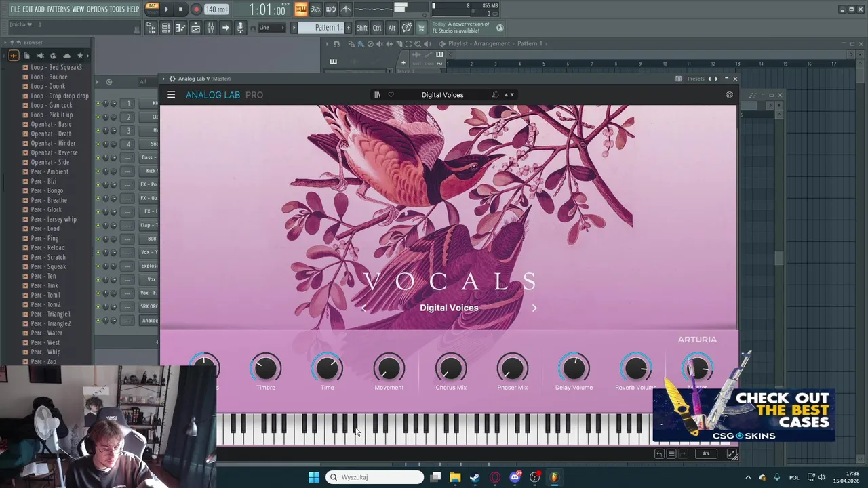This screenshot has height=488, width=868.
Task: Go to previous sound with left chevron
Action: click(363, 308)
